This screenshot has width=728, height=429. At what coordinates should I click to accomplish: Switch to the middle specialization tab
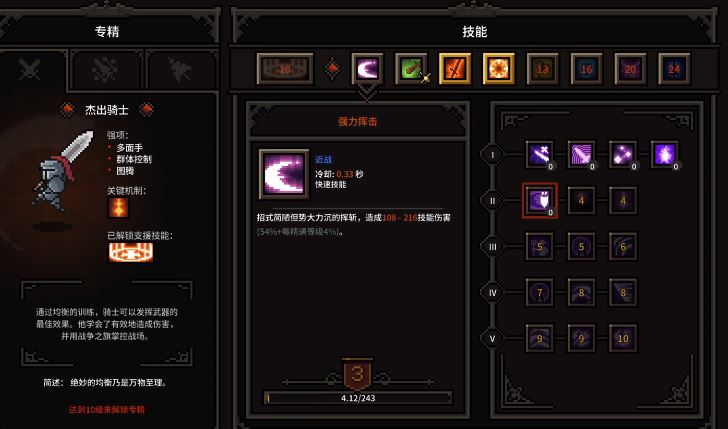pos(105,70)
